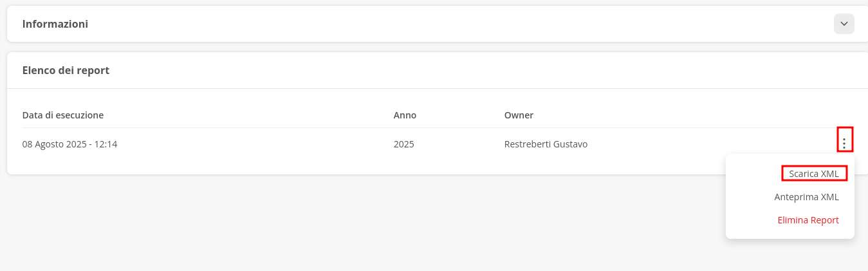
Task: Click the Elenco dei report heading
Action: point(66,70)
